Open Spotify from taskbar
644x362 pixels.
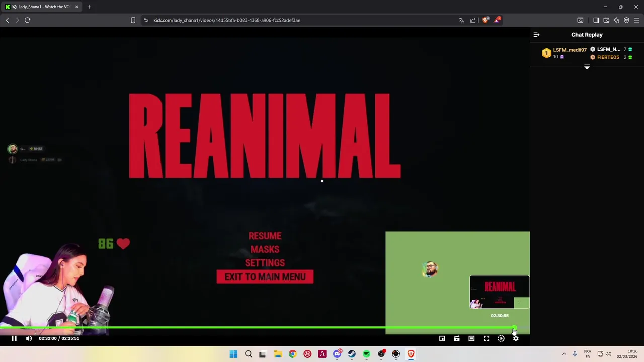point(366,354)
